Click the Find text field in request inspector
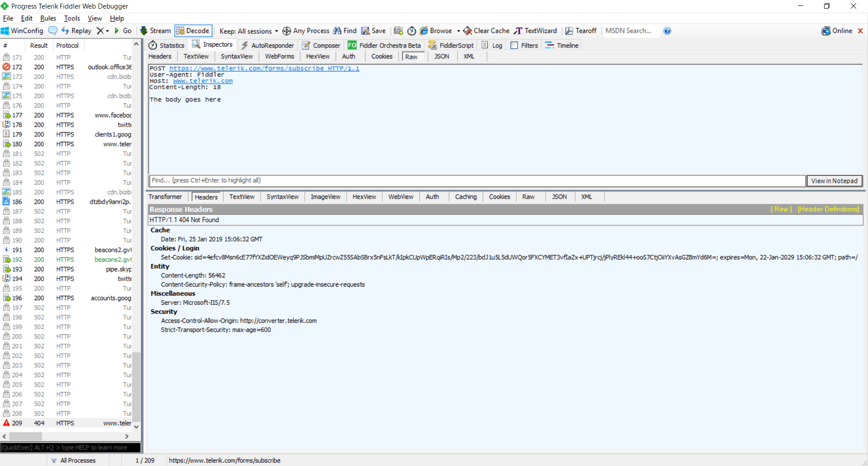Viewport: 868px width, 466px height. click(477, 181)
